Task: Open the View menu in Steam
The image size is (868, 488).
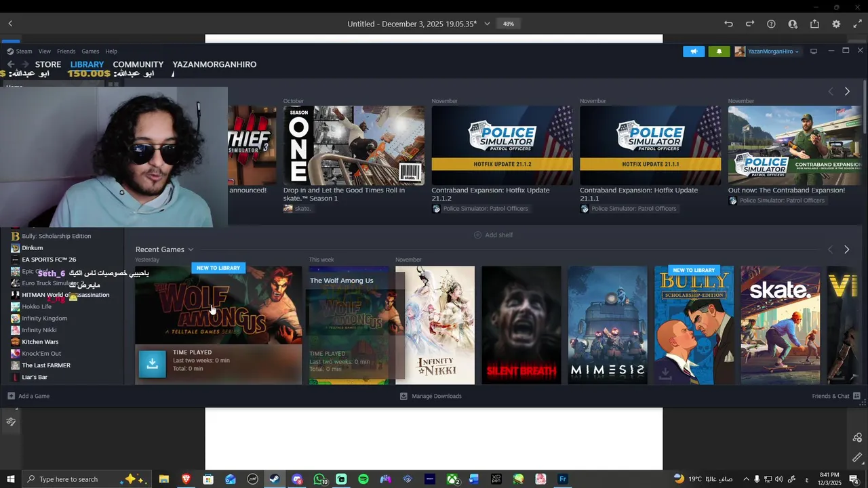Action: coord(44,52)
